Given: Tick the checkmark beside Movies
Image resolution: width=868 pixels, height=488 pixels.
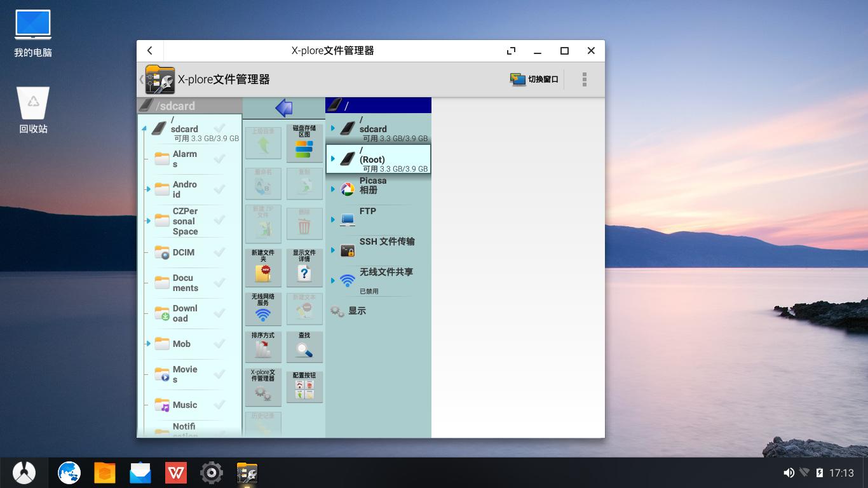Looking at the screenshot, I should tap(220, 374).
